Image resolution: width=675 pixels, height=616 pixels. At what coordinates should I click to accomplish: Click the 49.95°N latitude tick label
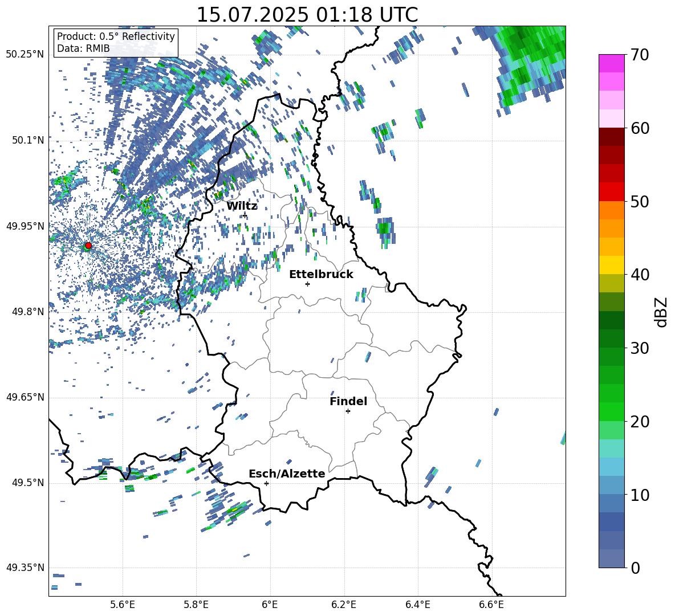[25, 226]
